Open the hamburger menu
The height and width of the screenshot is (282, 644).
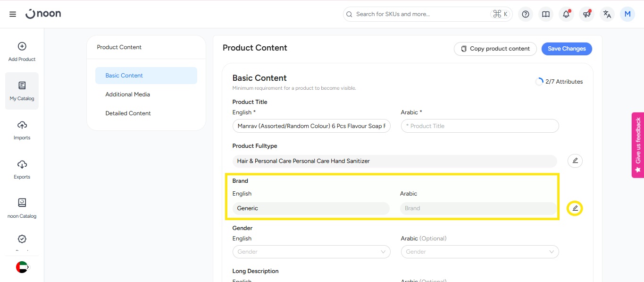click(13, 14)
